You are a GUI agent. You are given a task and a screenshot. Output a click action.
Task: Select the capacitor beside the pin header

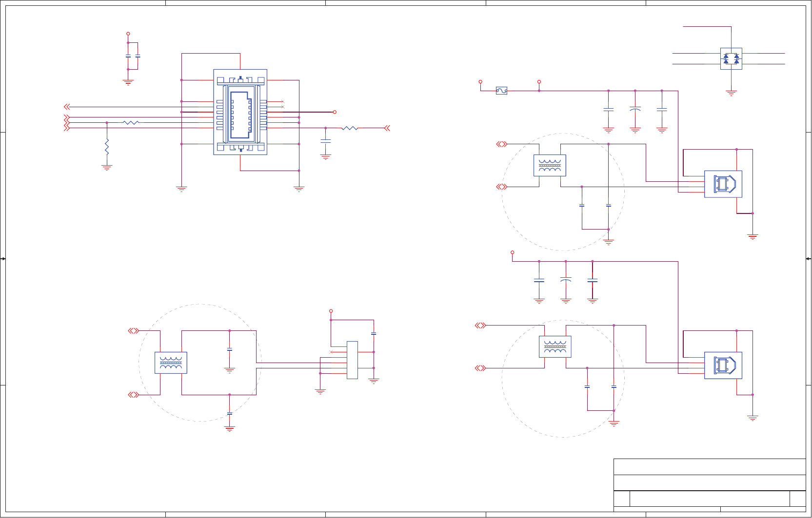pyautogui.click(x=374, y=334)
